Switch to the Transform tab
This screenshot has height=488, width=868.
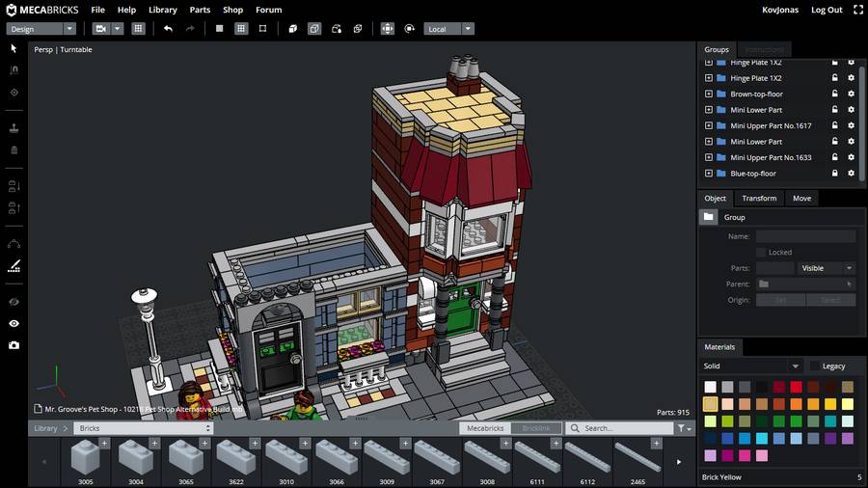pyautogui.click(x=759, y=198)
